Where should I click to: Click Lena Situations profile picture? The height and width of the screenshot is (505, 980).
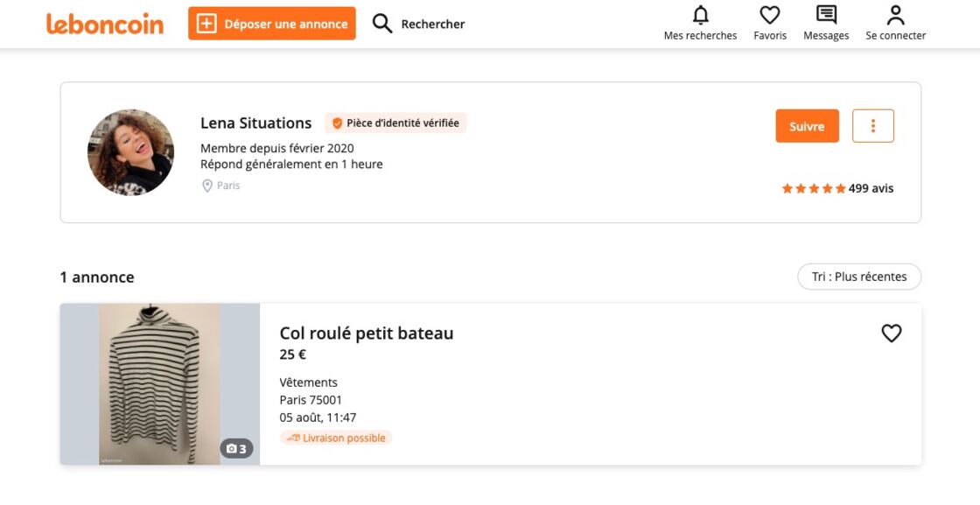click(x=130, y=152)
